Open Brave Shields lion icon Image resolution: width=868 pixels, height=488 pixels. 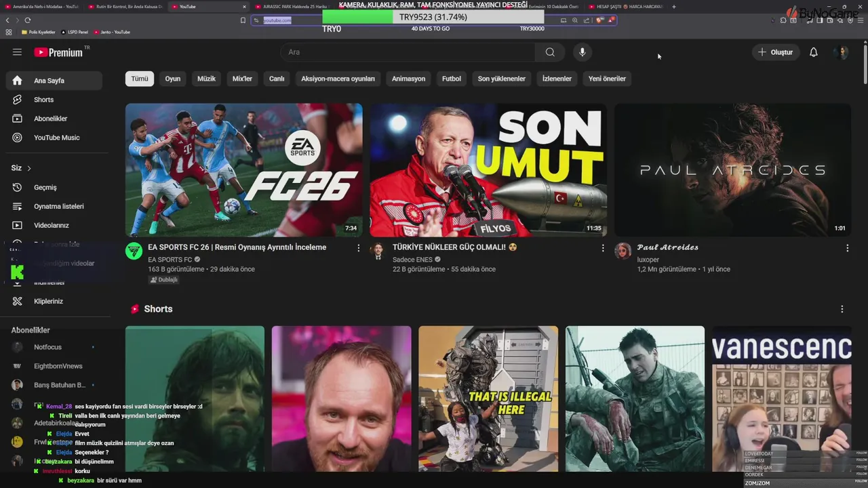599,20
